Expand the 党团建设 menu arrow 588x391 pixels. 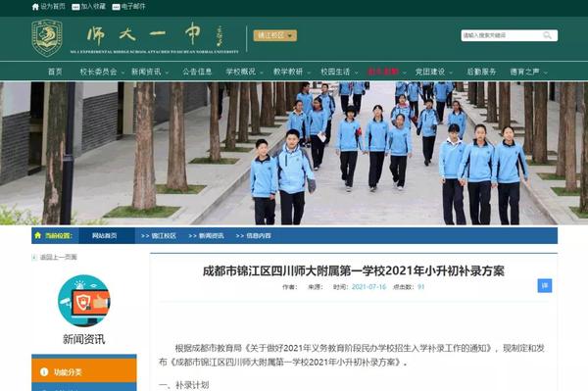tap(451, 73)
